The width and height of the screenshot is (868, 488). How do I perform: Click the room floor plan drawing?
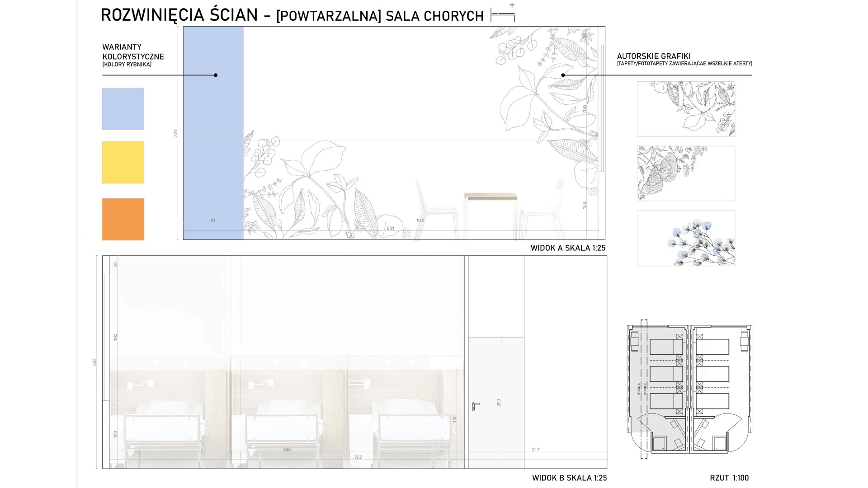click(689, 389)
